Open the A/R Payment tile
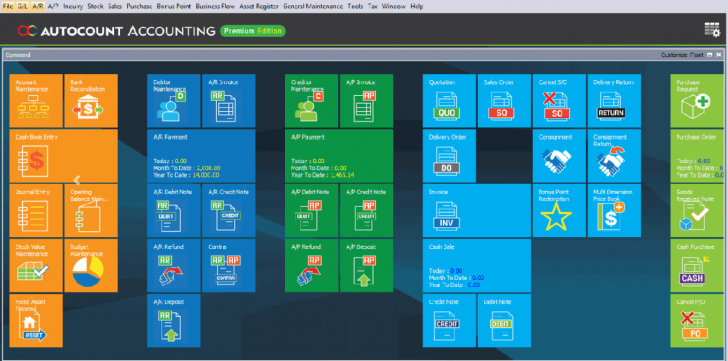Viewport: 728px width, 361px height. coord(201,156)
